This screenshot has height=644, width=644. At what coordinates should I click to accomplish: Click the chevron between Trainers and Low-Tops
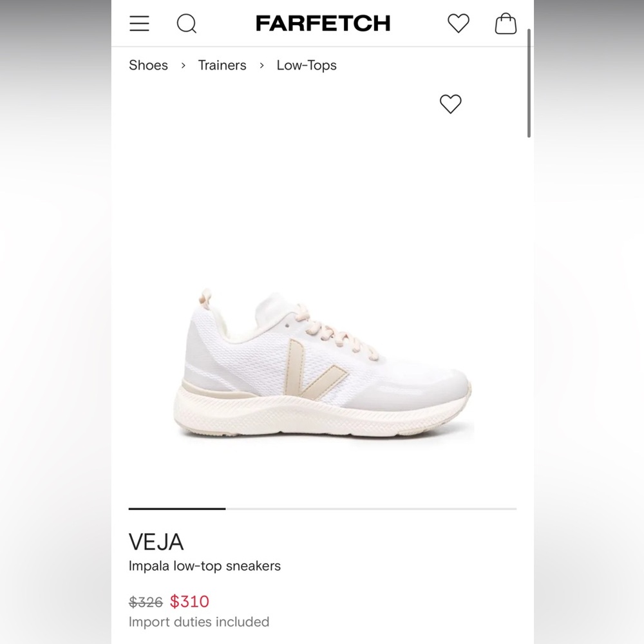point(261,65)
